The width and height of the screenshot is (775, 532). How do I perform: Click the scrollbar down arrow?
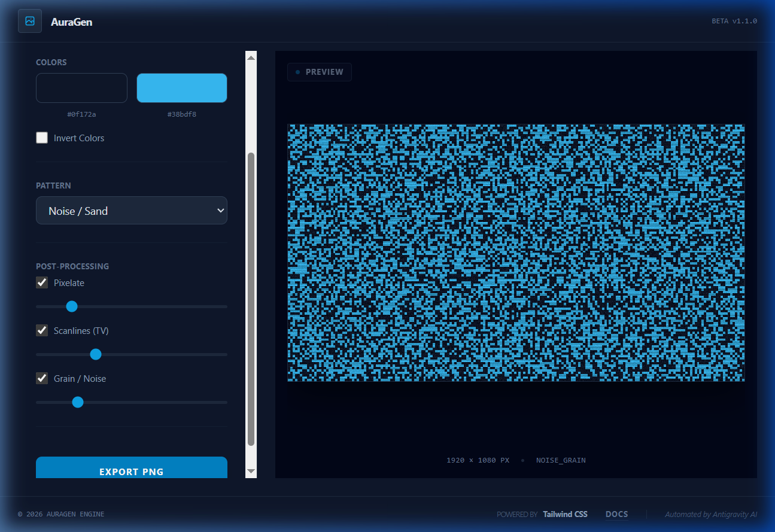click(x=251, y=472)
